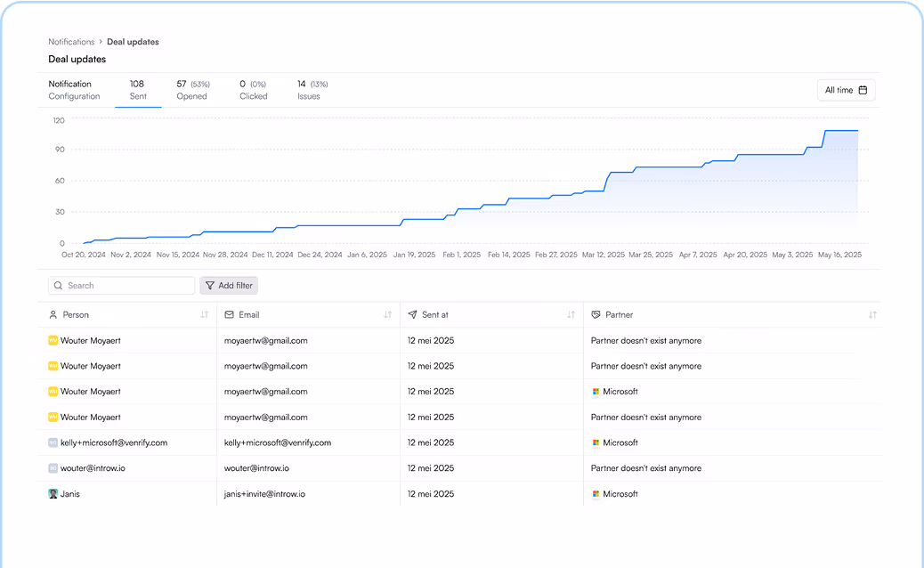This screenshot has height=568, width=924.
Task: Click the Sent at column header label
Action: 435,314
